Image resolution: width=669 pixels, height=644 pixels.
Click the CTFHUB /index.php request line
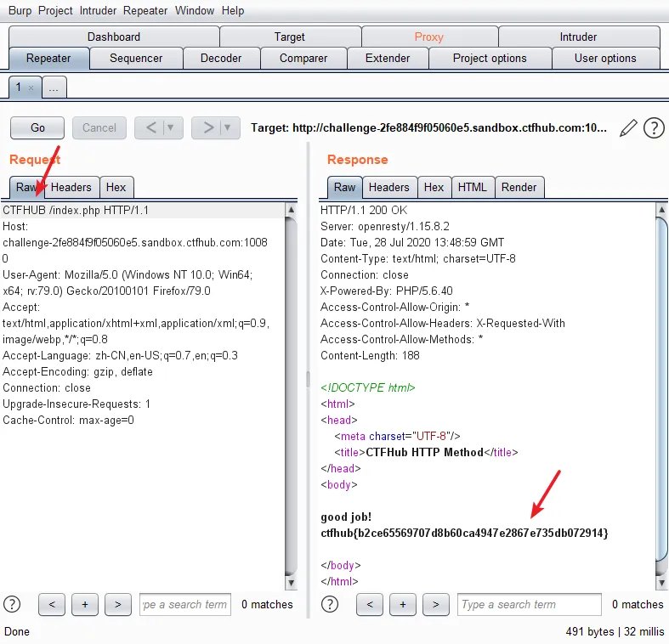point(76,210)
